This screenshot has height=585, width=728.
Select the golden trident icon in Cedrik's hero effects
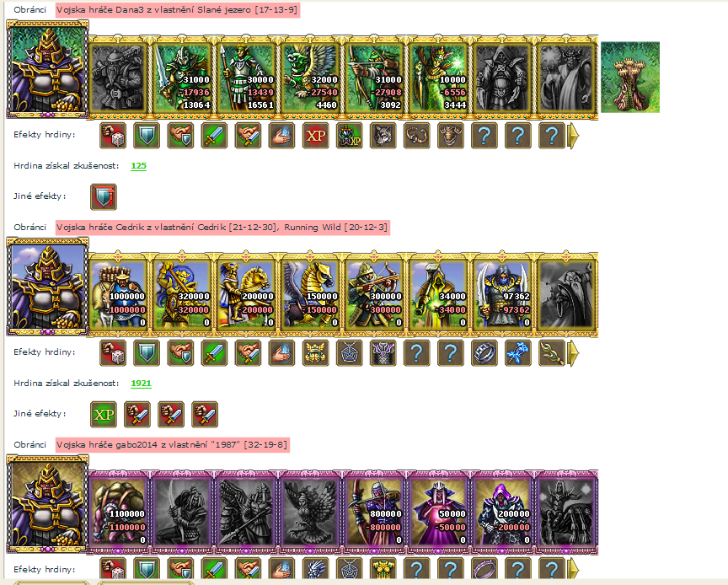coord(552,353)
